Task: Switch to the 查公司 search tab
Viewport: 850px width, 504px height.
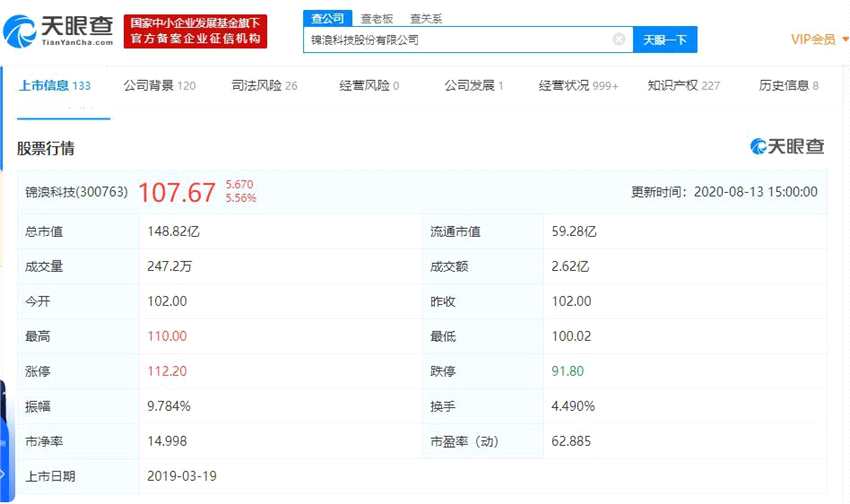Action: click(327, 18)
